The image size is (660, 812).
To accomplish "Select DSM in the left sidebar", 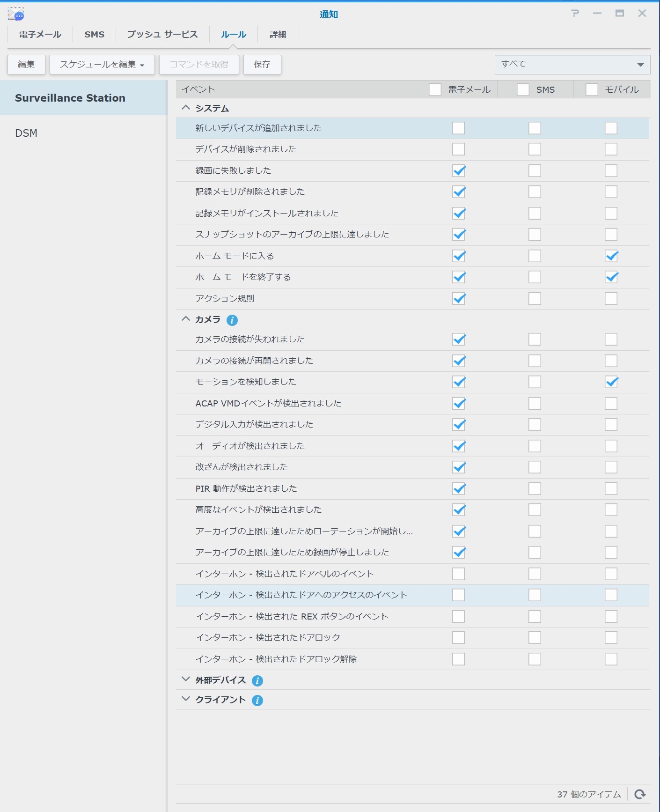I will [x=26, y=133].
